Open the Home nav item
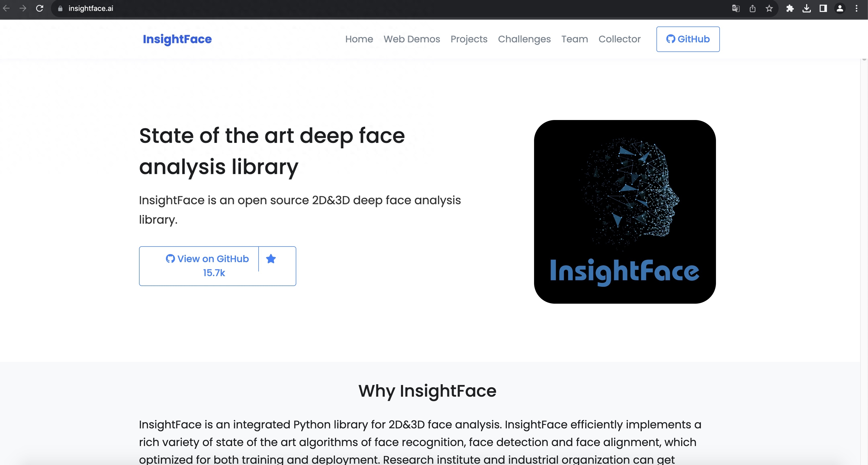This screenshot has height=465, width=868. point(359,39)
